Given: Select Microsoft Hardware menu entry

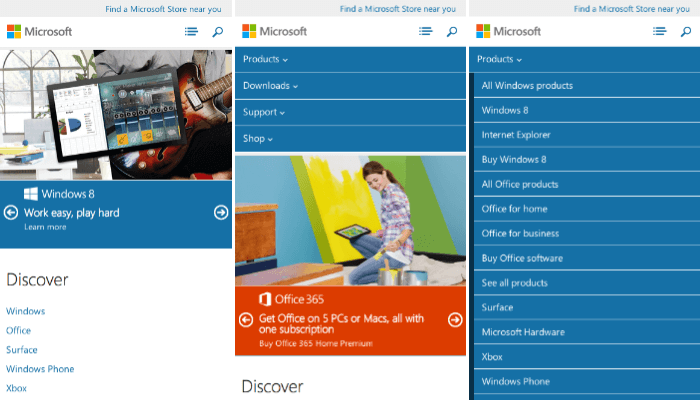Looking at the screenshot, I should [x=587, y=332].
